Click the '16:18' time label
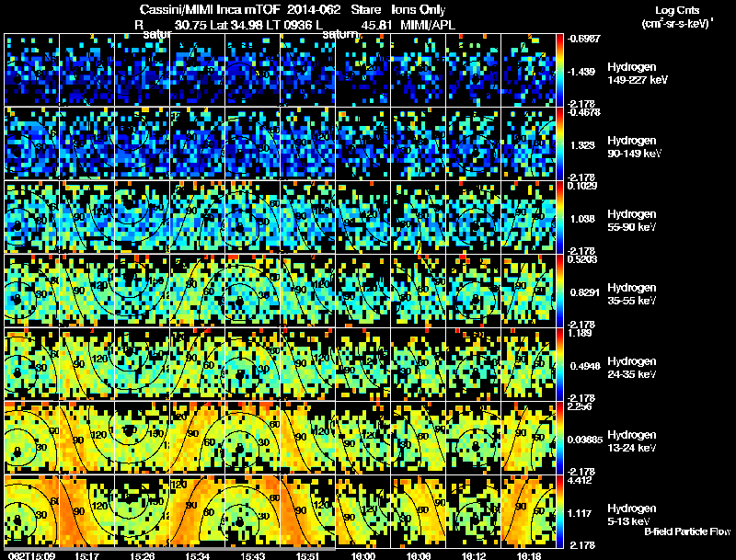Viewport: 736px width, 560px height. [529, 555]
